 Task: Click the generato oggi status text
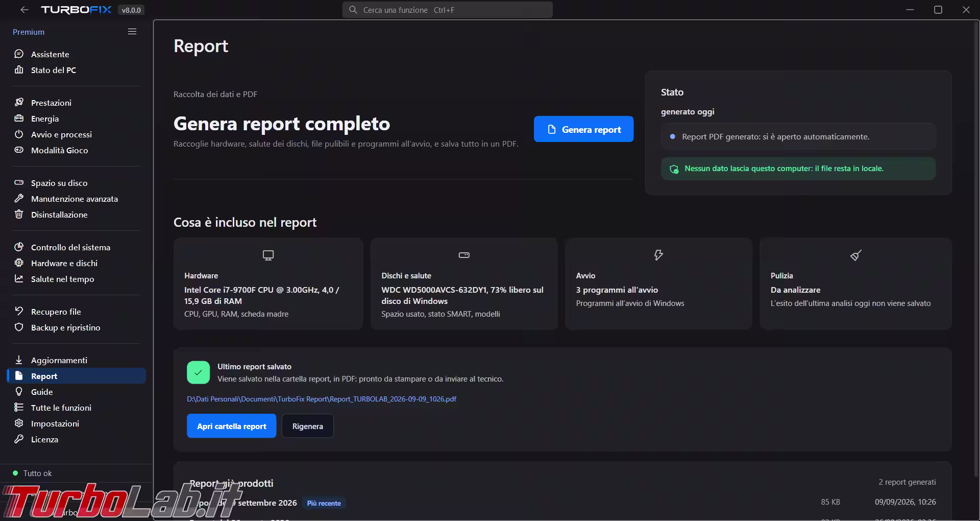[688, 112]
